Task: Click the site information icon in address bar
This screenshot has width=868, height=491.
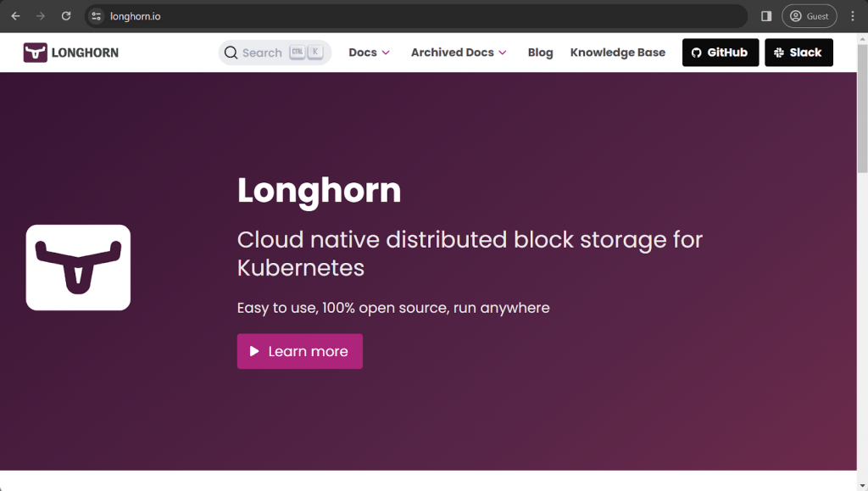Action: click(x=96, y=16)
